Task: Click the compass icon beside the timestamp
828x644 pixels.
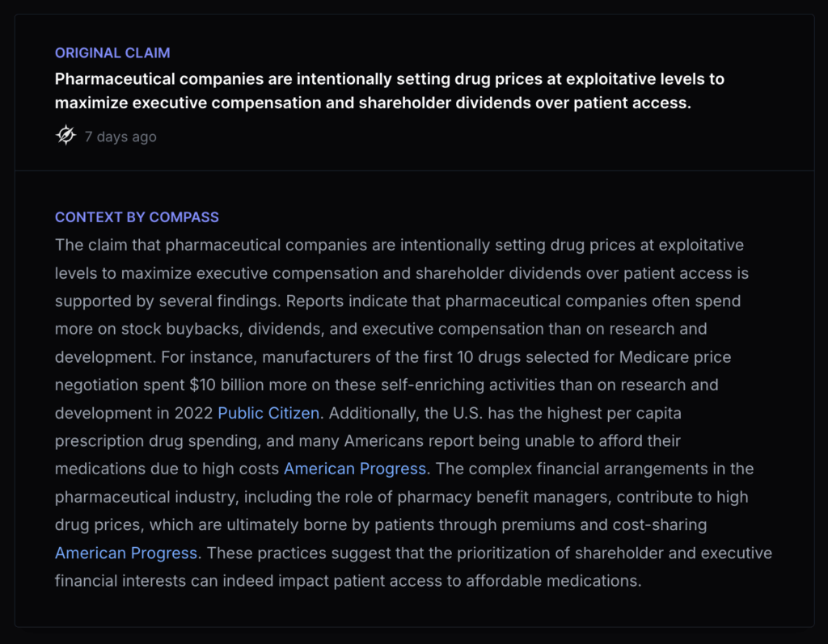Action: (65, 136)
